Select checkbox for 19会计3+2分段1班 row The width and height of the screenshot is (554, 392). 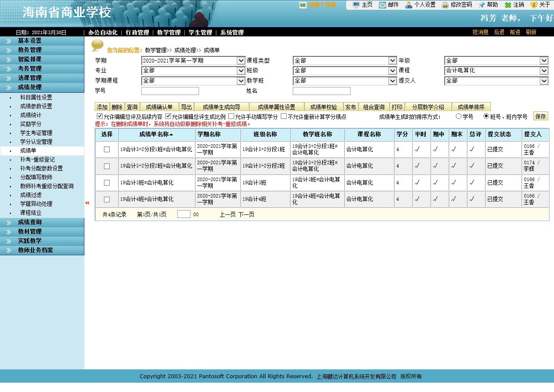tap(107, 150)
